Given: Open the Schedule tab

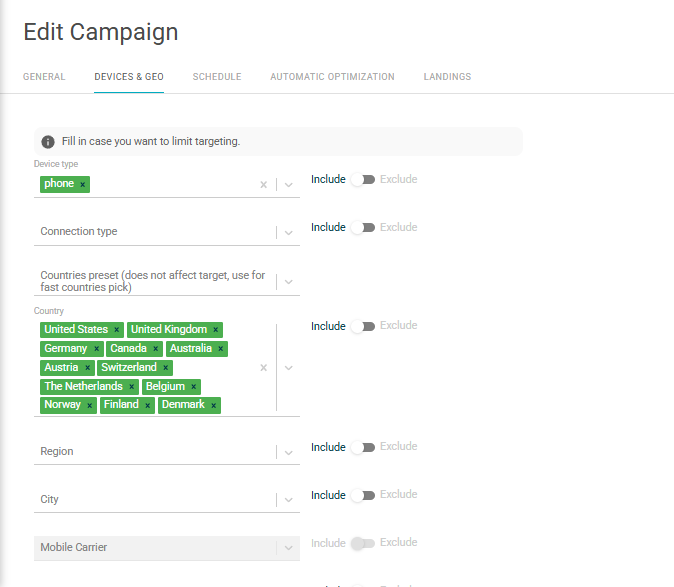Looking at the screenshot, I should pyautogui.click(x=217, y=77).
